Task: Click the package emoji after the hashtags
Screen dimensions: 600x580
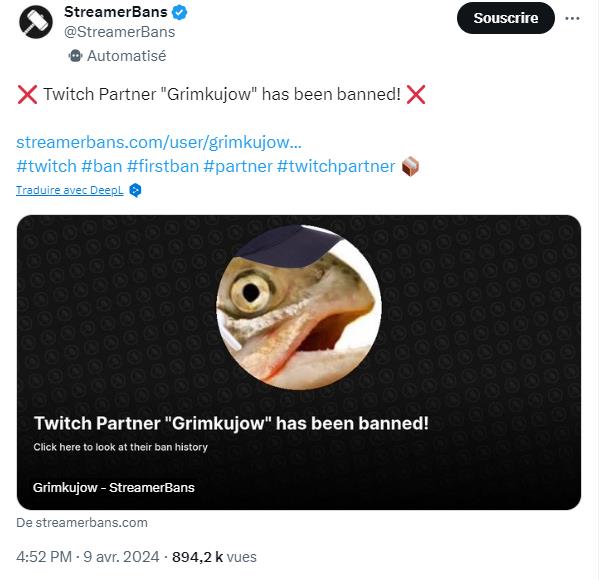Action: pos(410,166)
